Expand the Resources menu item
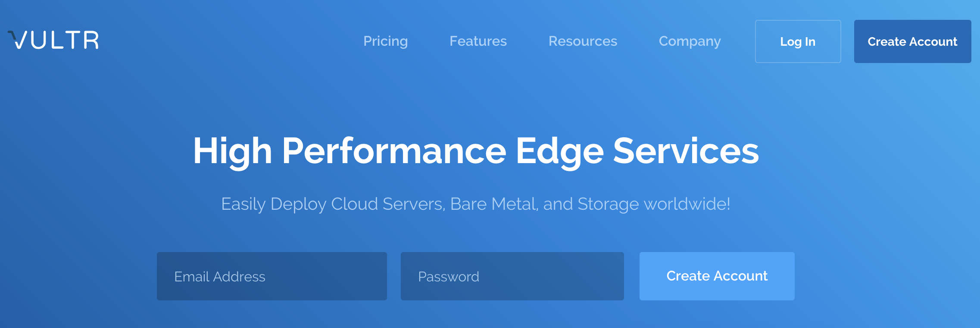The width and height of the screenshot is (980, 328). point(583,41)
